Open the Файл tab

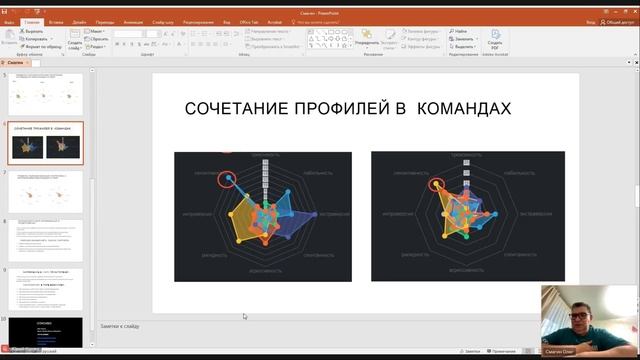click(9, 22)
